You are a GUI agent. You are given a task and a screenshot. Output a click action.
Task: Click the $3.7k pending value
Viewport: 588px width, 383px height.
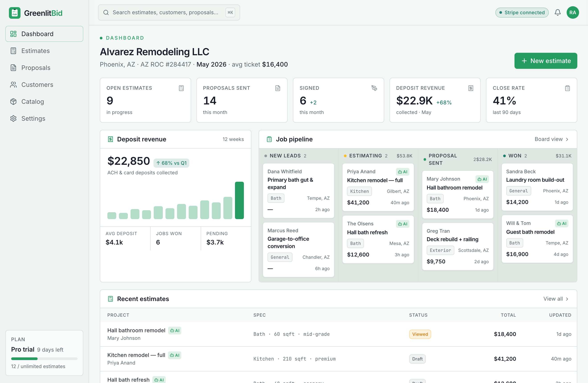pos(215,242)
